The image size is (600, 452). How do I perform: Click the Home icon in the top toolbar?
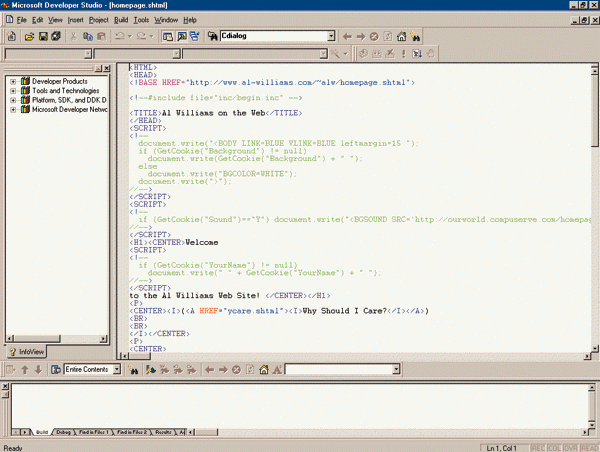pos(401,37)
